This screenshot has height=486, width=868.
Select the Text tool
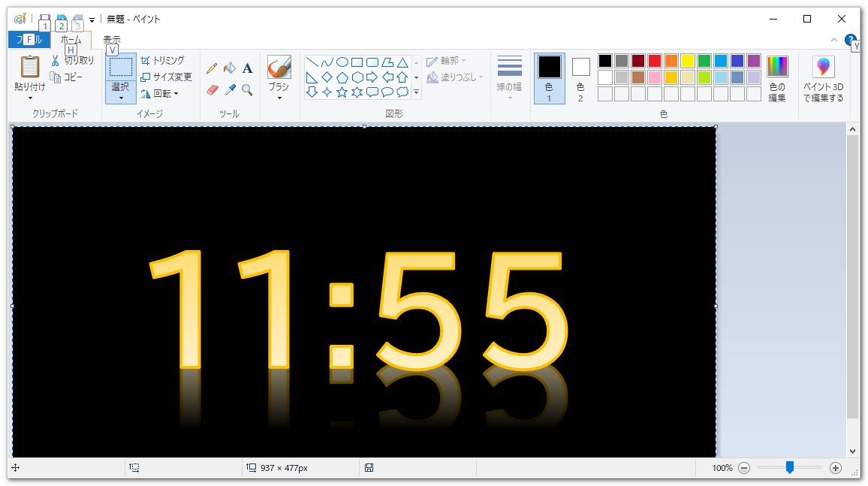[247, 68]
